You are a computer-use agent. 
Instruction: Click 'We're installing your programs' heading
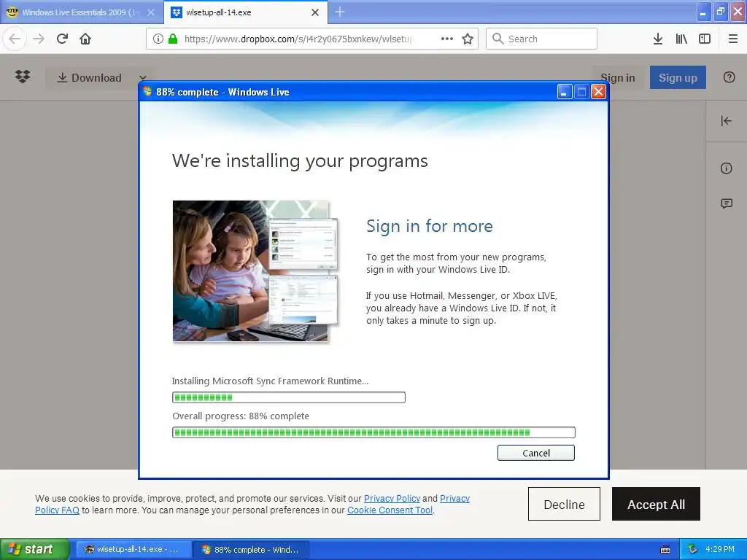pos(300,161)
